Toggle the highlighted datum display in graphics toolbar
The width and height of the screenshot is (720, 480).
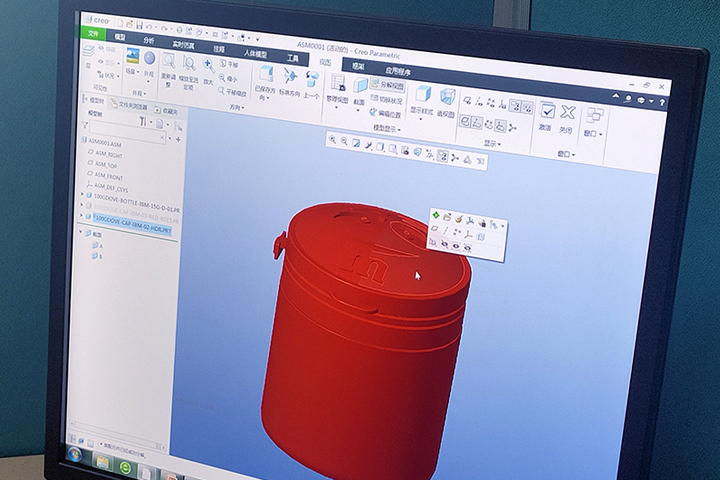coord(443,156)
